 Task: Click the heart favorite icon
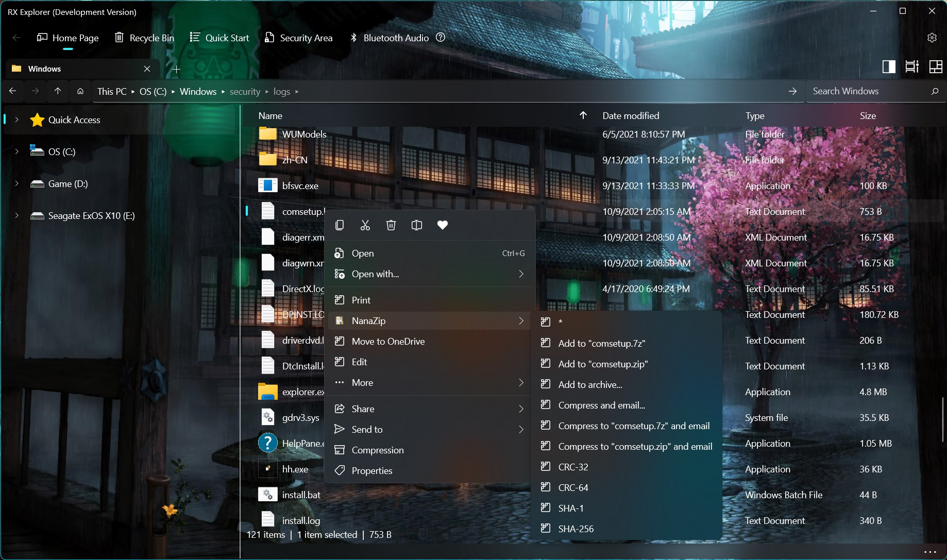(x=443, y=225)
